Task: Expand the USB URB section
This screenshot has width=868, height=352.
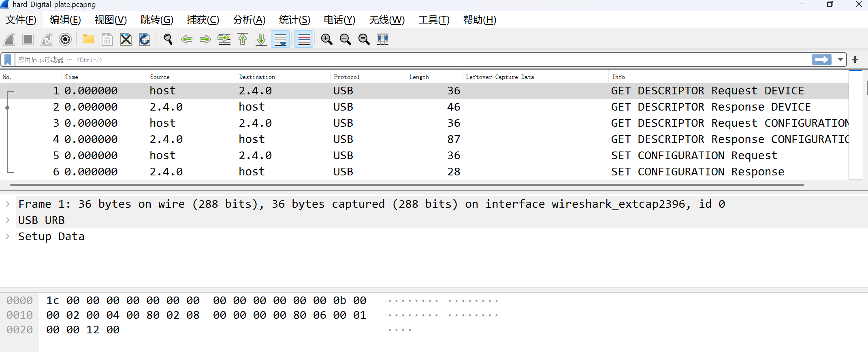Action: click(x=8, y=220)
